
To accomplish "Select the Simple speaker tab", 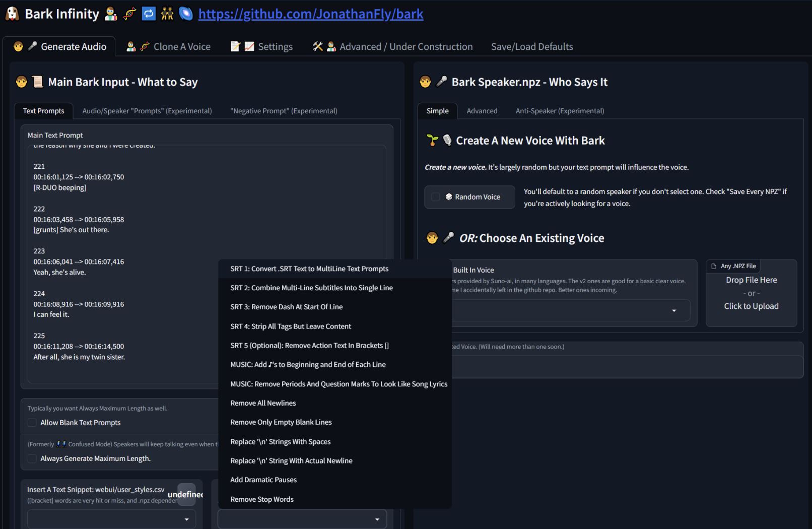I will [437, 111].
